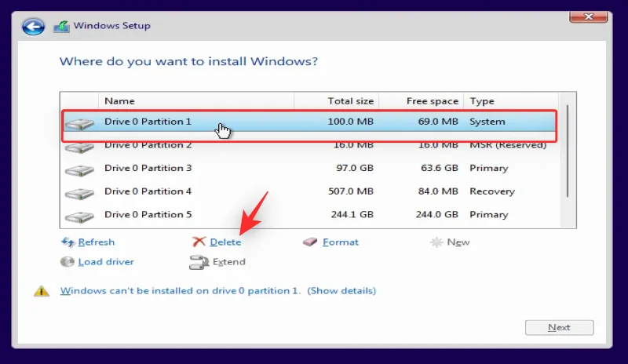
Task: Open the Load driver link
Action: tap(106, 261)
